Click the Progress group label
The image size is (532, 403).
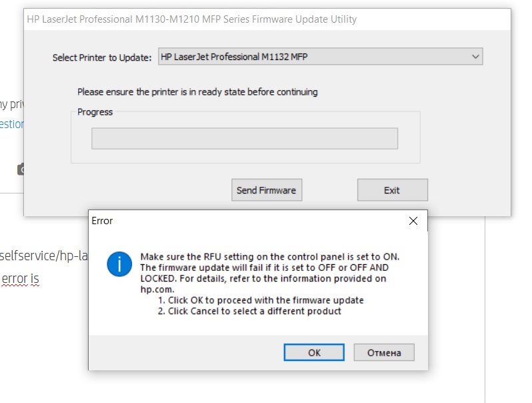pyautogui.click(x=95, y=112)
